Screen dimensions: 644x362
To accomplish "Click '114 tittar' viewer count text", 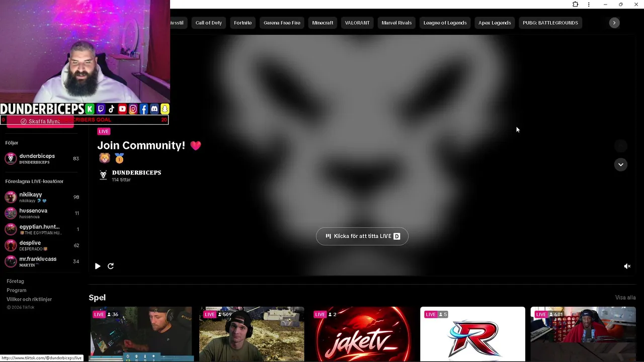I will coord(121,180).
